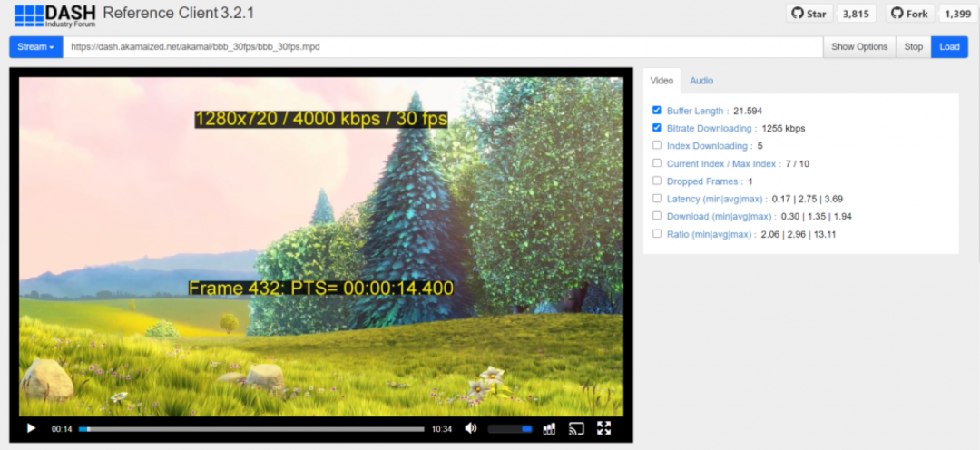Viewport: 980px width, 450px height.
Task: Click the Reference Client 3.2.1 title
Action: (178, 13)
